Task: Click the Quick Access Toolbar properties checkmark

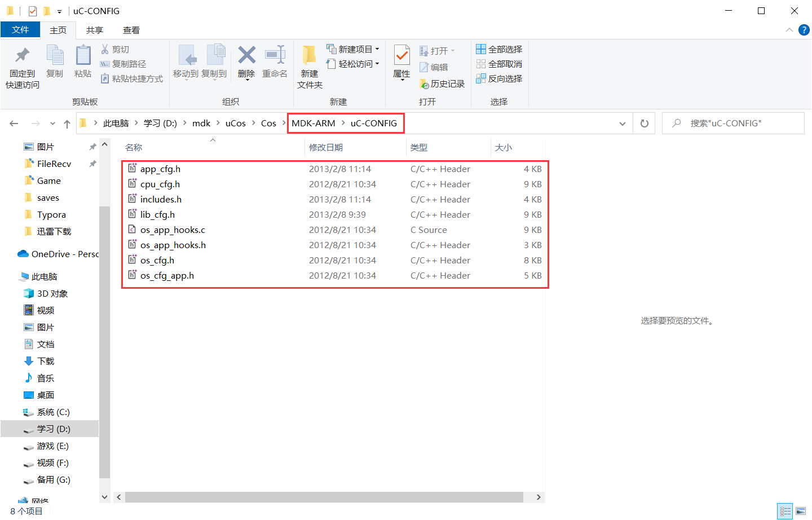Action: (x=32, y=11)
